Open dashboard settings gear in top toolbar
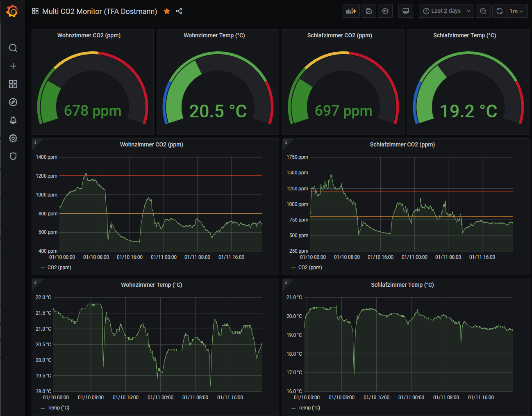Viewport: 532px width, 416px height. [x=385, y=11]
